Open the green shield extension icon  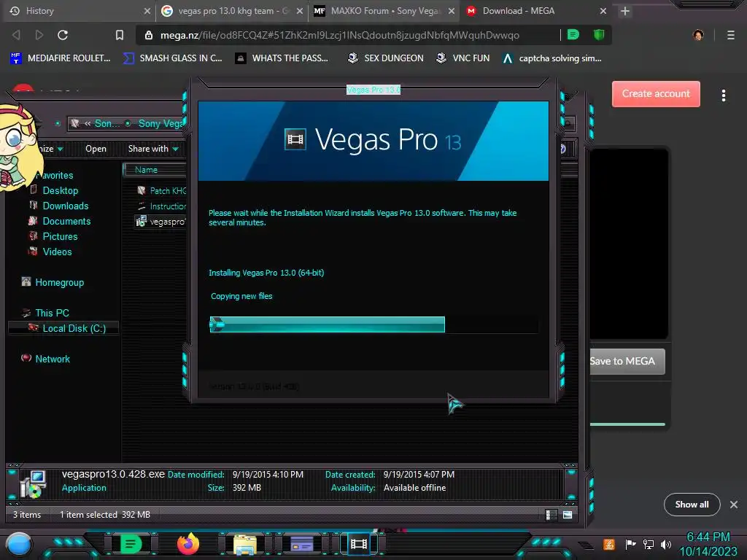pos(599,34)
